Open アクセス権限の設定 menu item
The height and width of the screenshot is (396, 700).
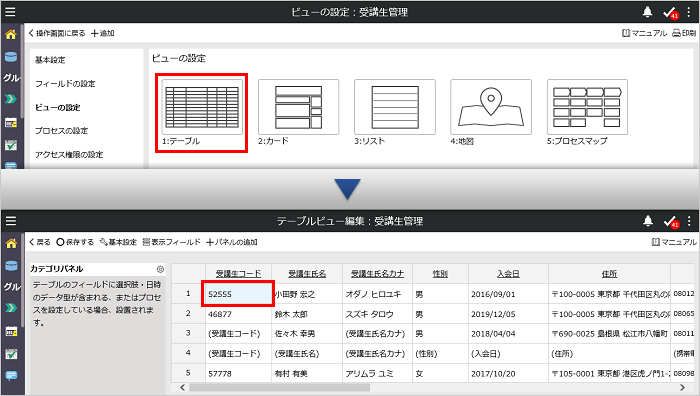click(69, 154)
